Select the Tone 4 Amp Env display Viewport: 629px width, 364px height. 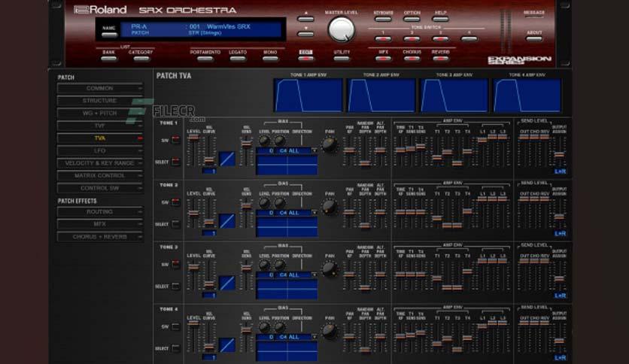pyautogui.click(x=527, y=96)
